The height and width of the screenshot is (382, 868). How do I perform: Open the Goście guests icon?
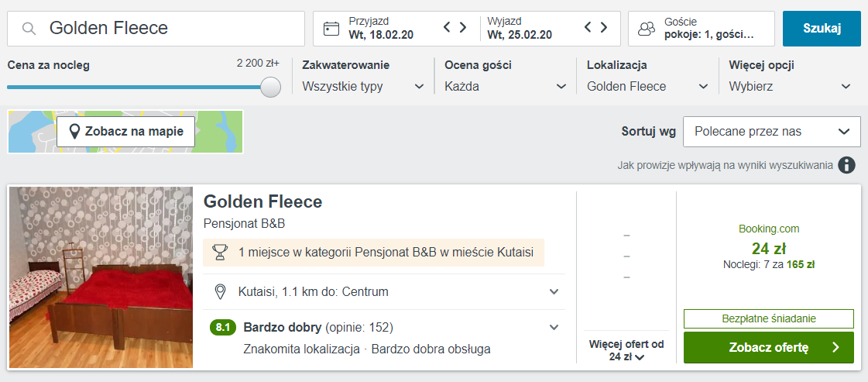(646, 29)
